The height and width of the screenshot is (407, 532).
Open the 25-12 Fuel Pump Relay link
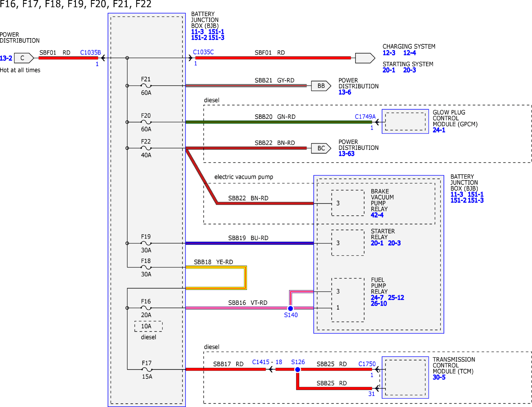pyautogui.click(x=396, y=297)
